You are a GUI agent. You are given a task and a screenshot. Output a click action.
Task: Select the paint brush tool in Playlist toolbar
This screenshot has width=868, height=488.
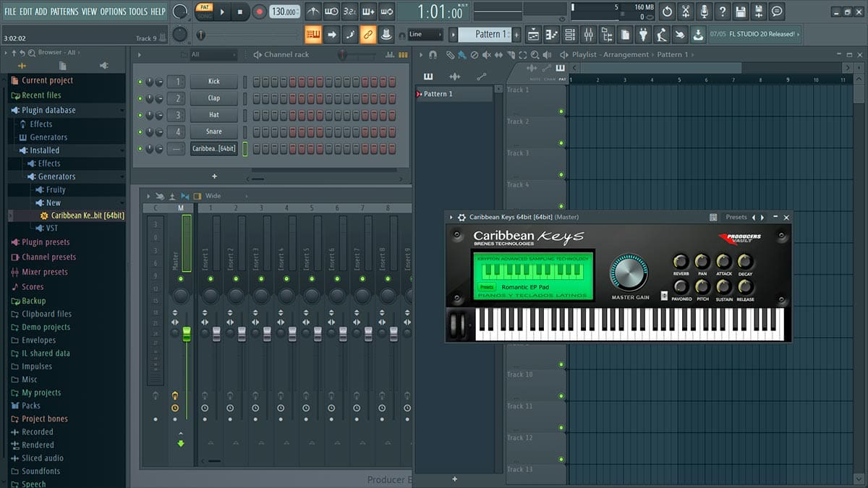click(461, 55)
